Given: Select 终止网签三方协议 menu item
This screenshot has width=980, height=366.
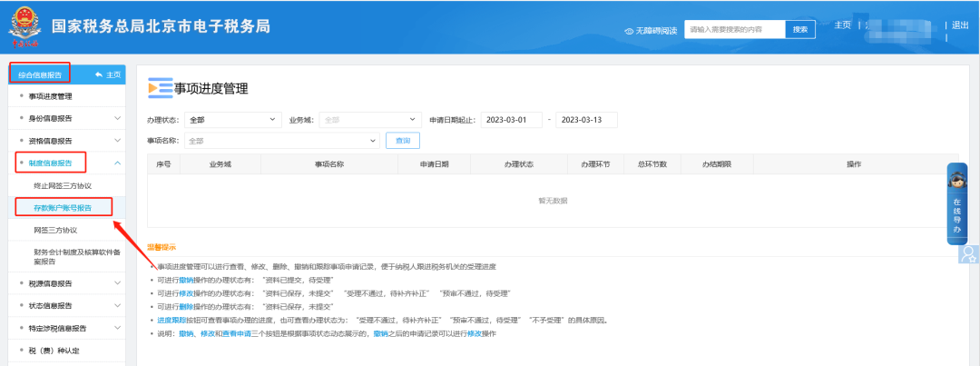Looking at the screenshot, I should [63, 185].
